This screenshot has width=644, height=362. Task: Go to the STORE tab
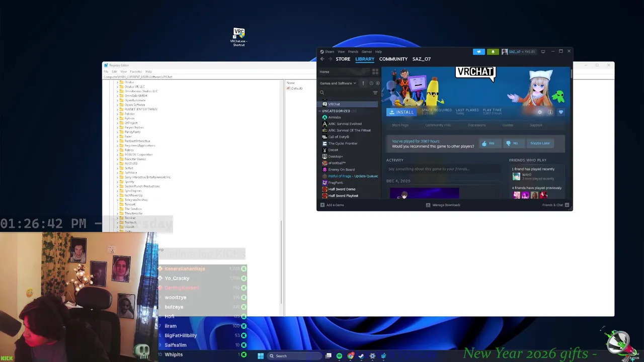point(343,59)
